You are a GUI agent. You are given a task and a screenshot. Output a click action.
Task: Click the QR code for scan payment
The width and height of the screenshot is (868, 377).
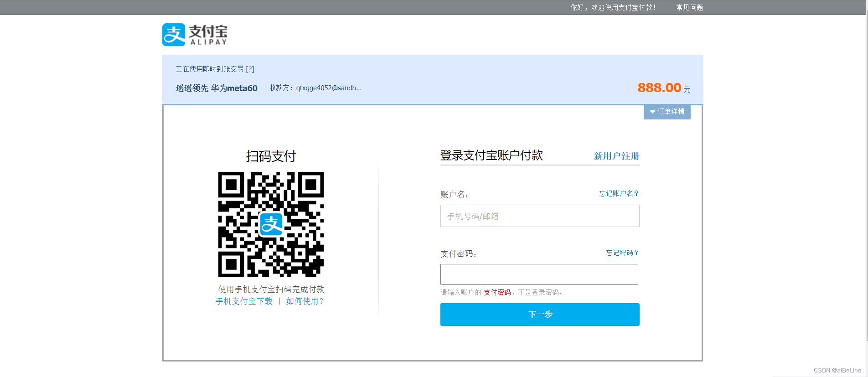[x=271, y=224]
